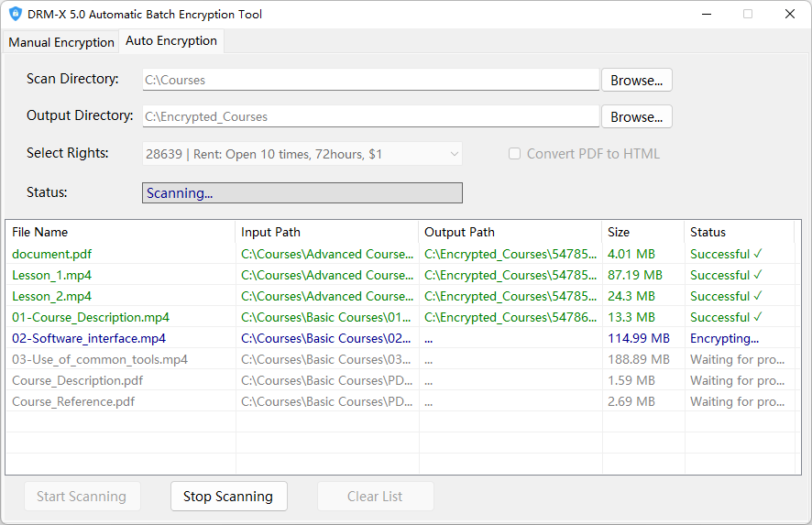Screen dimensions: 812x525
Task: Click output path of document.pdf
Action: pos(510,254)
